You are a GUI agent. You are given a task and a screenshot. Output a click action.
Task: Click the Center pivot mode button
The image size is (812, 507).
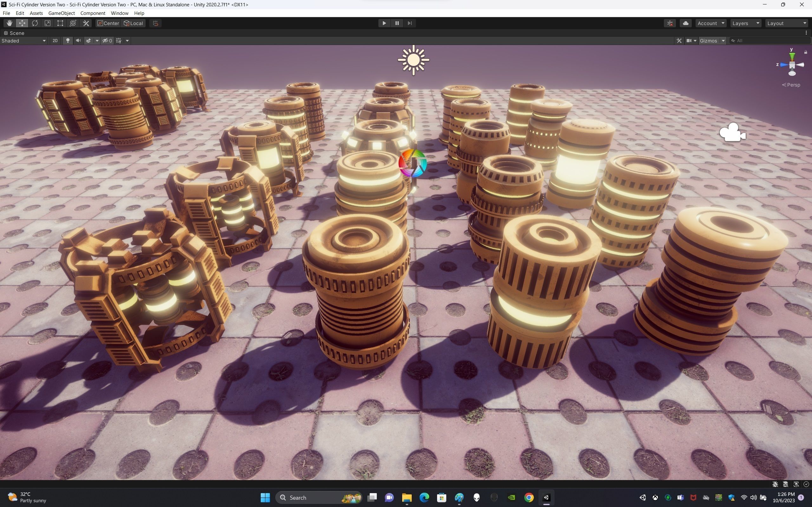108,23
